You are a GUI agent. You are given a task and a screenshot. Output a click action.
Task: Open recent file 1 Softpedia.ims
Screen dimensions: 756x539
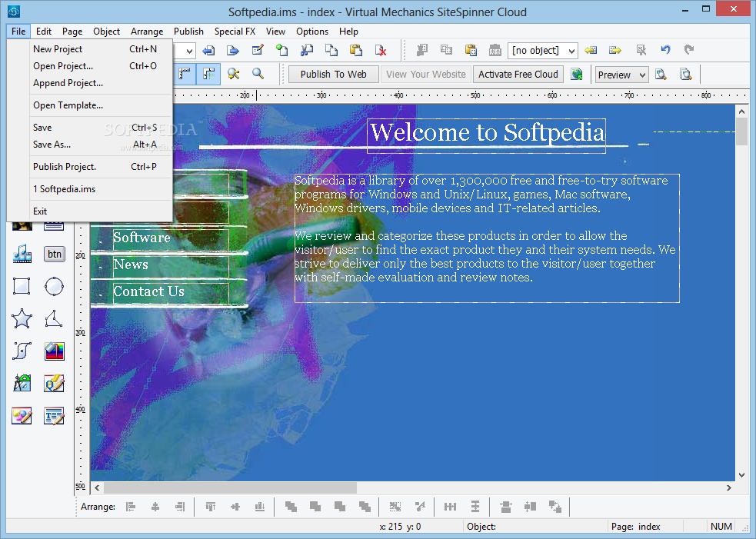(95, 189)
